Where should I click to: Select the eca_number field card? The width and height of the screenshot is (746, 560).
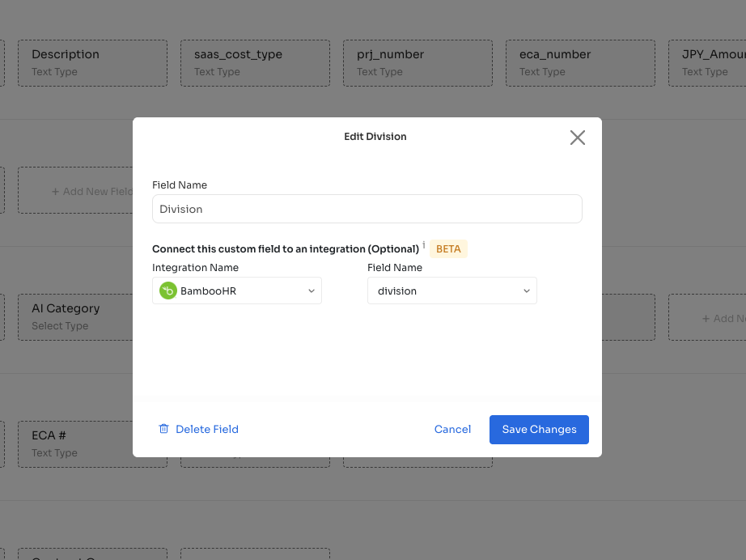[x=580, y=63]
